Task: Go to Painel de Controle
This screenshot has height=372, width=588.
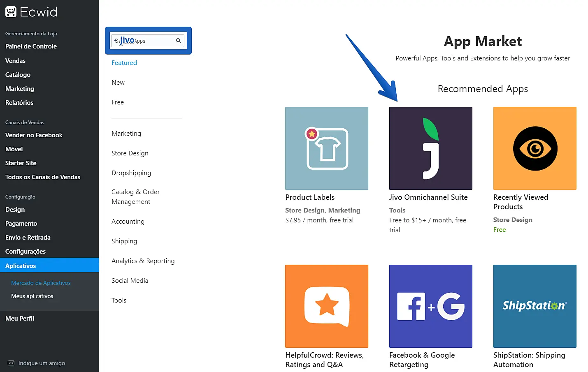Action: (x=31, y=46)
